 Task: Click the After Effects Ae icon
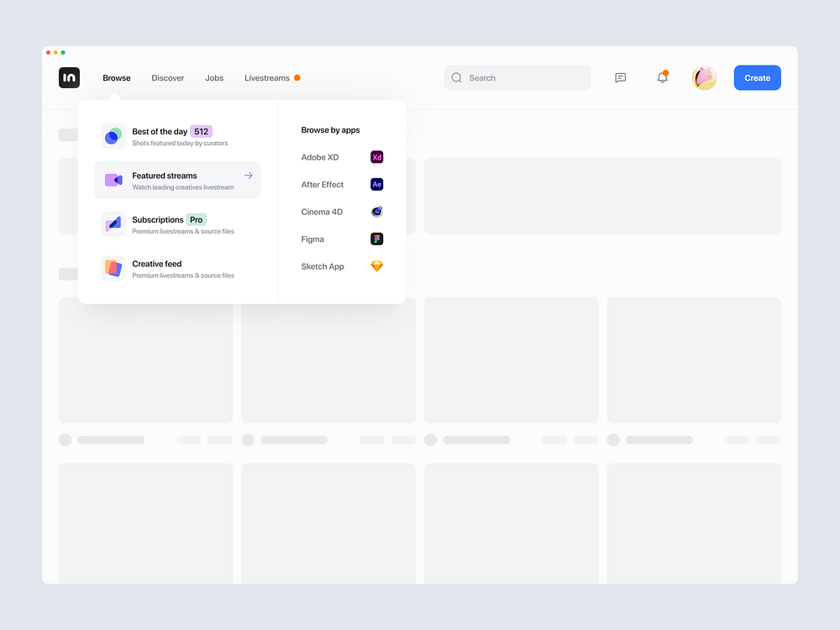click(376, 184)
